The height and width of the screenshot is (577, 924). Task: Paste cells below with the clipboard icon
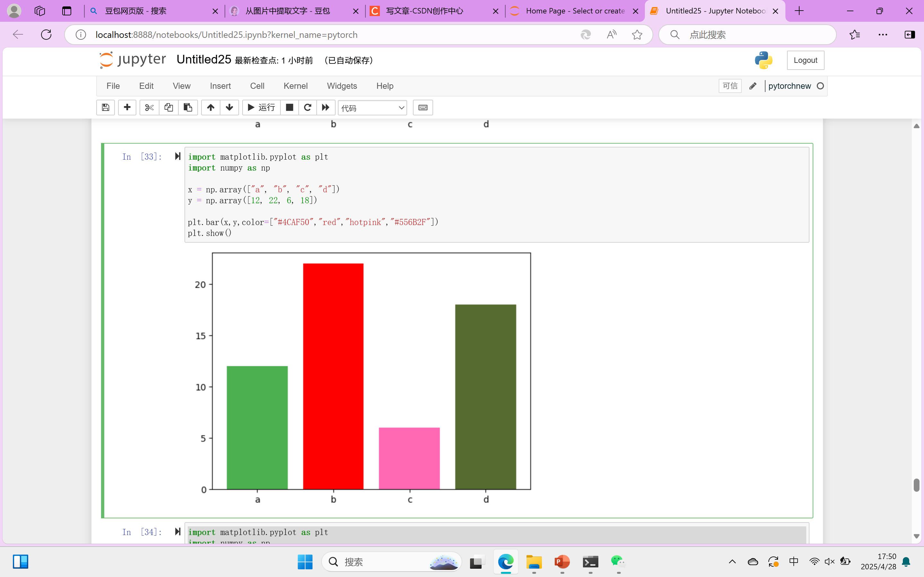[x=188, y=108]
